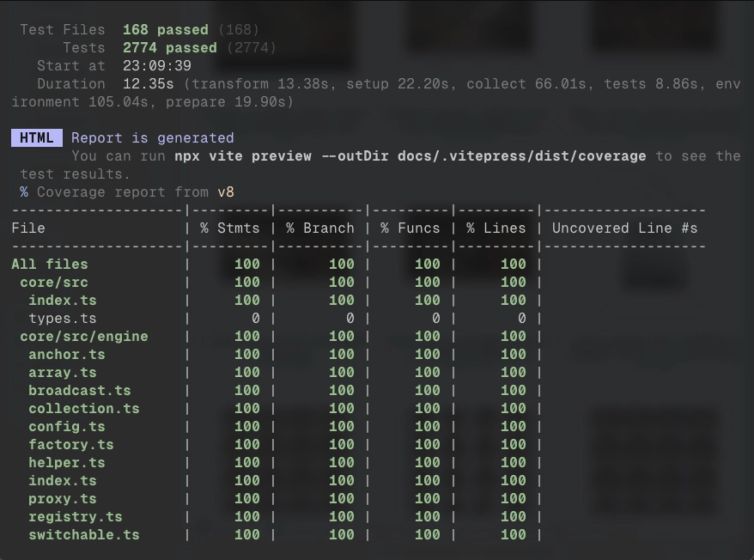Select the duration value "12.35s"

148,83
